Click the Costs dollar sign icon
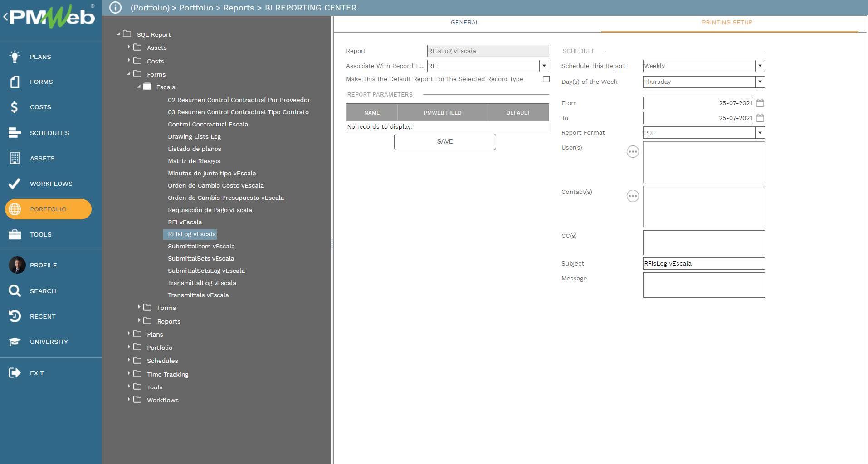Screen dimensions: 868x464 [x=15, y=107]
